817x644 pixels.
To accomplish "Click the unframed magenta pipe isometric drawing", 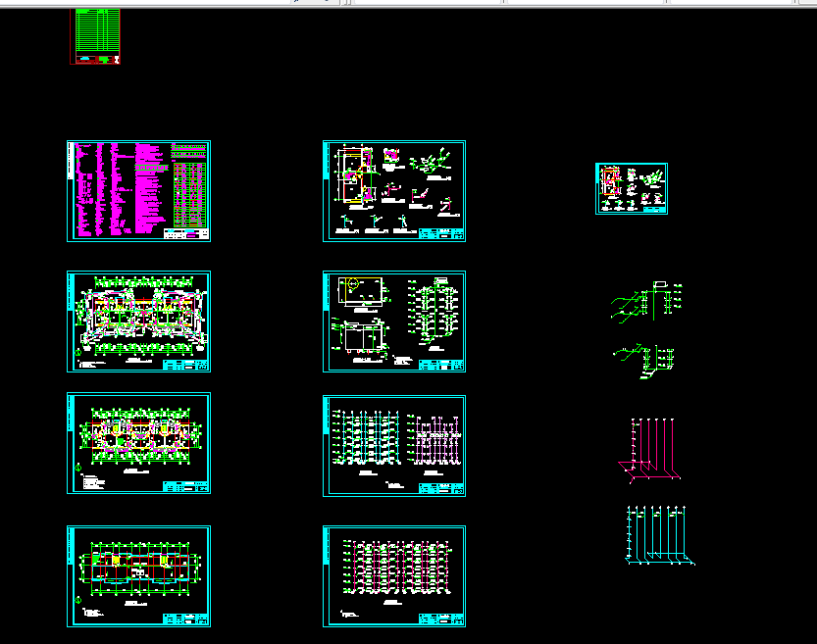I will click(649, 450).
